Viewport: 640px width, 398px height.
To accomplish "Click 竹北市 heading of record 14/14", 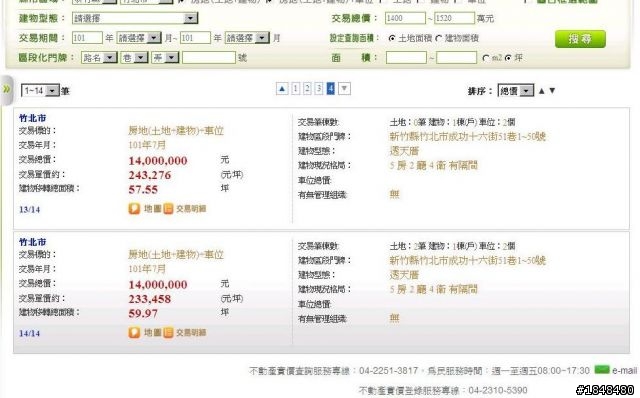I will (33, 242).
